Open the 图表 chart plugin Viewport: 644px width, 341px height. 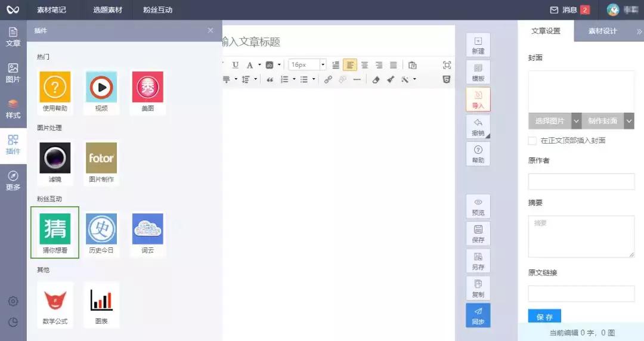tap(101, 305)
